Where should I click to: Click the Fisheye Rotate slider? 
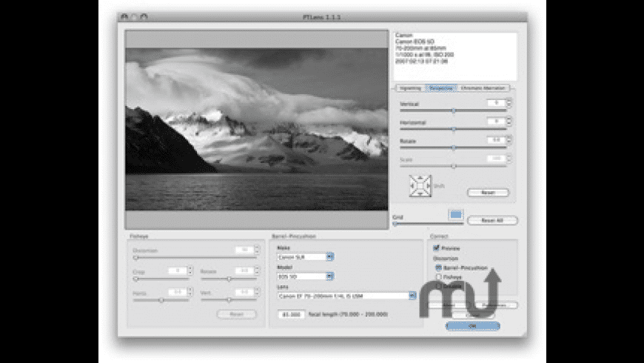pyautogui.click(x=229, y=279)
